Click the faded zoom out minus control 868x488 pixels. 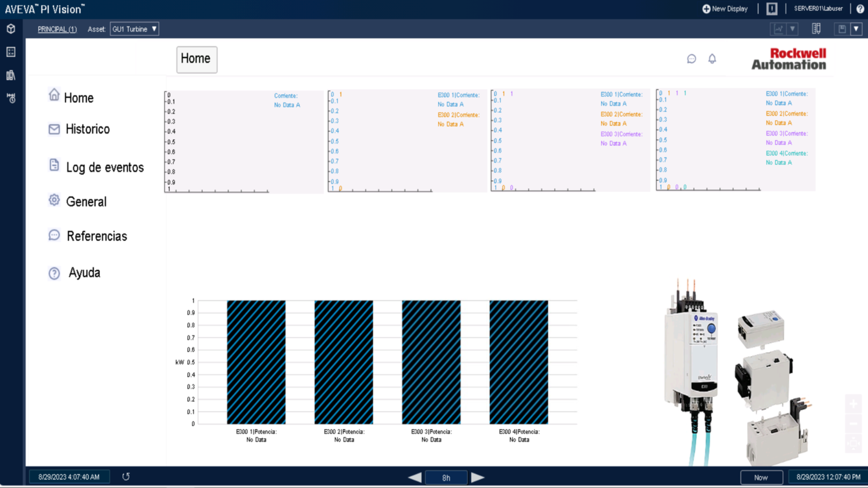[x=854, y=423]
